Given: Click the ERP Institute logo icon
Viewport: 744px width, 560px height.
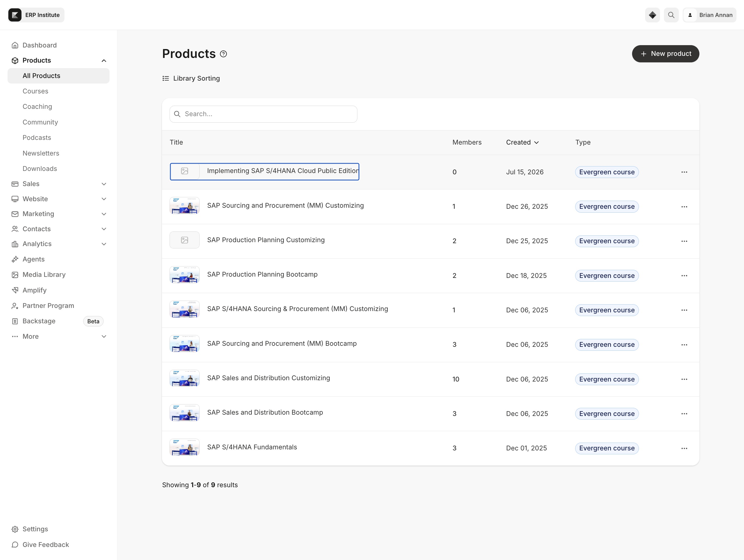Looking at the screenshot, I should point(15,15).
